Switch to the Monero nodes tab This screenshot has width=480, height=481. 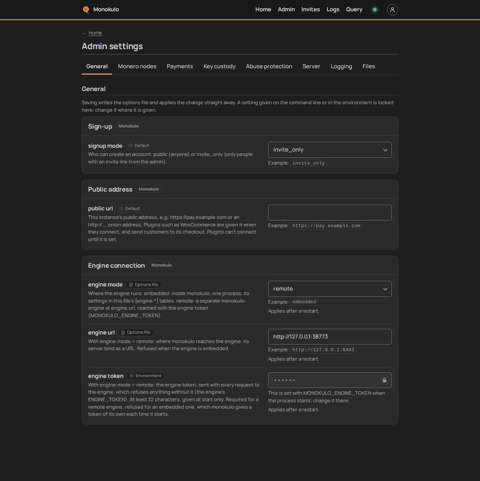137,66
